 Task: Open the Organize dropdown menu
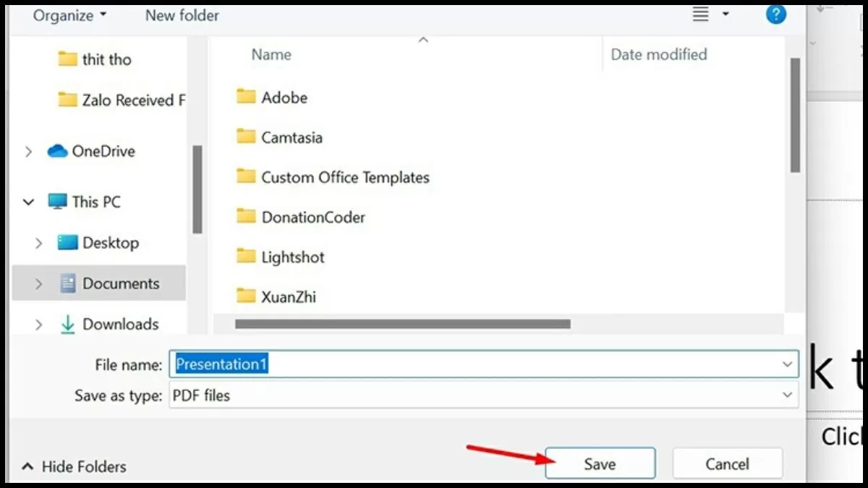tap(69, 15)
